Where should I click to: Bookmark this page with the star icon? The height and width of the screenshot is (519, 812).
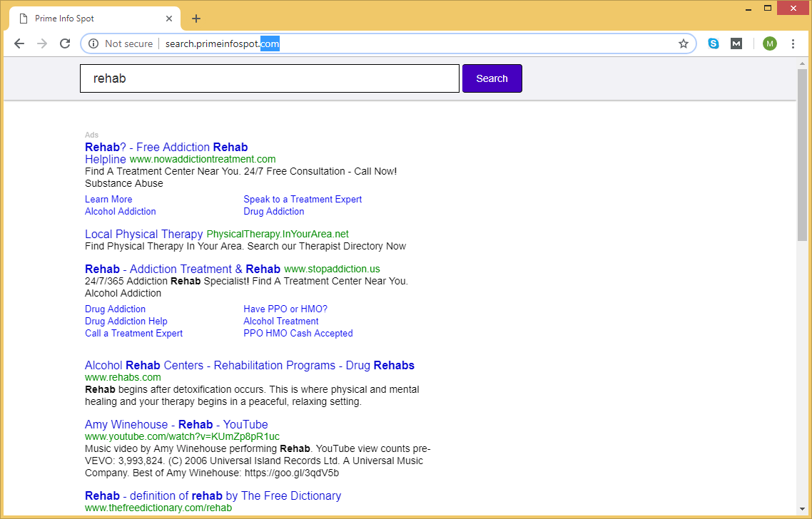tap(683, 43)
